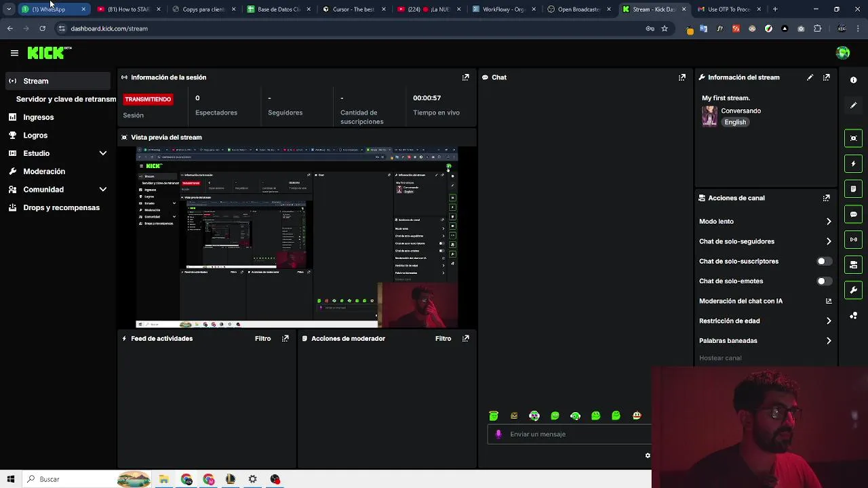This screenshot has height=488, width=868.
Task: Edit stream info with pencil in panel header
Action: tap(810, 77)
